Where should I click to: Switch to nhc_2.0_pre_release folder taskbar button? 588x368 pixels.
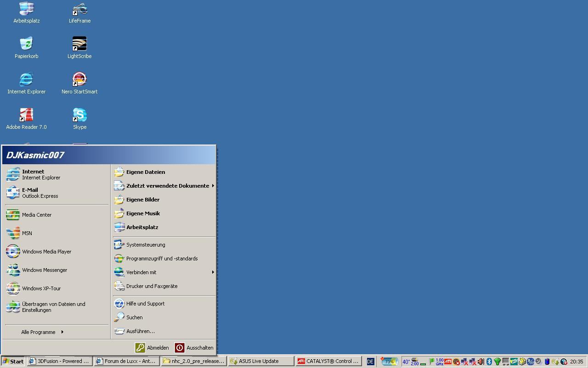[x=193, y=361]
